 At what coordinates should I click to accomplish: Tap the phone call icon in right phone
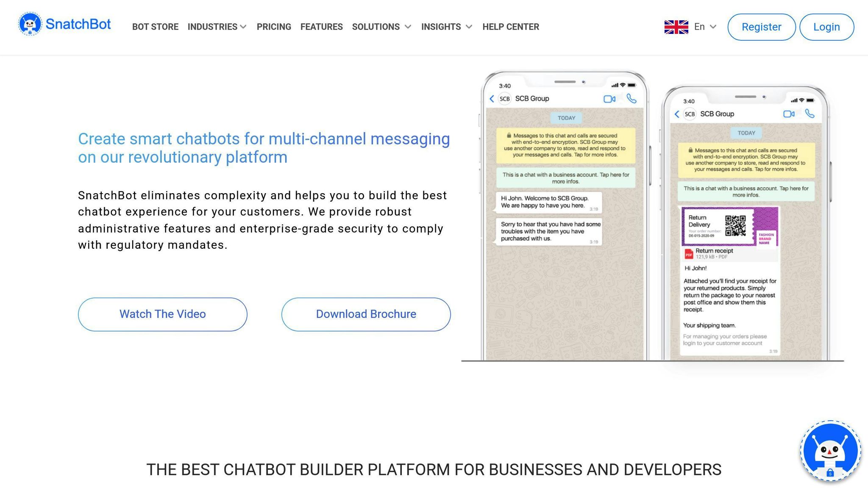[810, 114]
